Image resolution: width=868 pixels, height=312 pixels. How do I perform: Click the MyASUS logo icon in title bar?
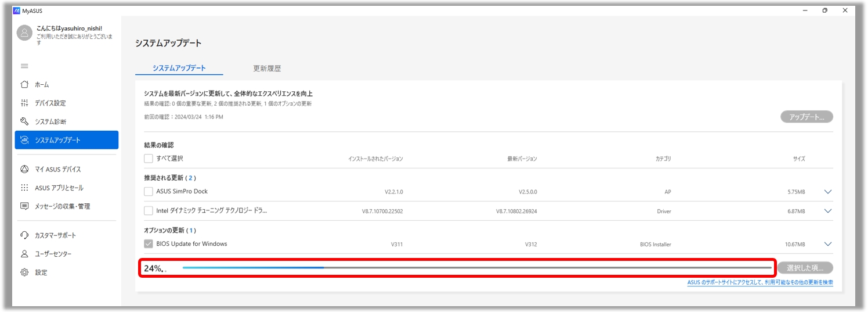17,10
